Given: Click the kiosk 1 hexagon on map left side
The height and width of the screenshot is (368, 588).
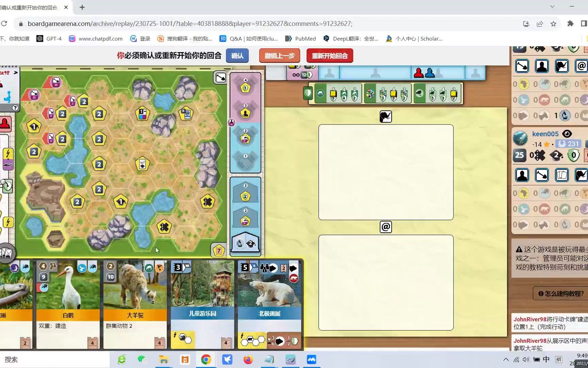Looking at the screenshot, I should (34, 127).
